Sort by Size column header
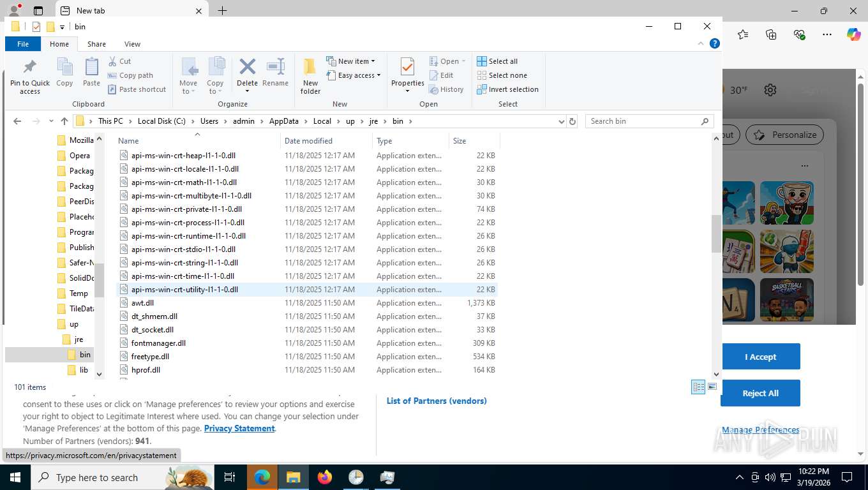The height and width of the screenshot is (490, 868). point(474,141)
